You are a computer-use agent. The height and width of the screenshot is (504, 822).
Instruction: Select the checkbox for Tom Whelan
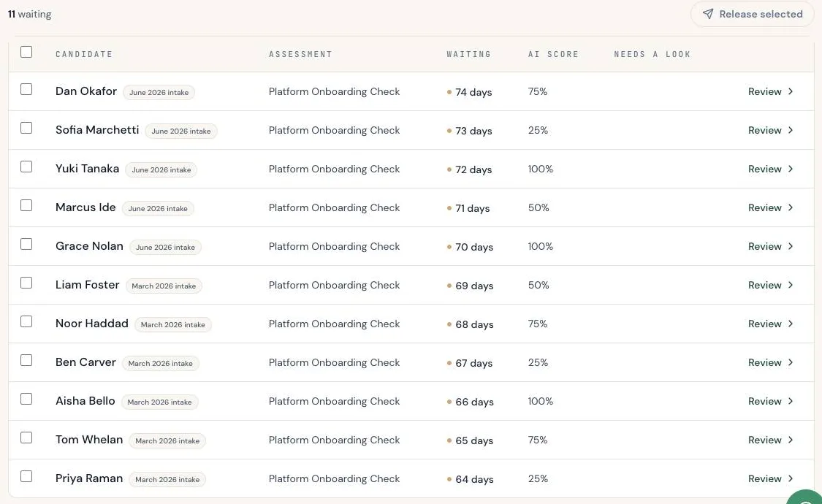tap(26, 438)
